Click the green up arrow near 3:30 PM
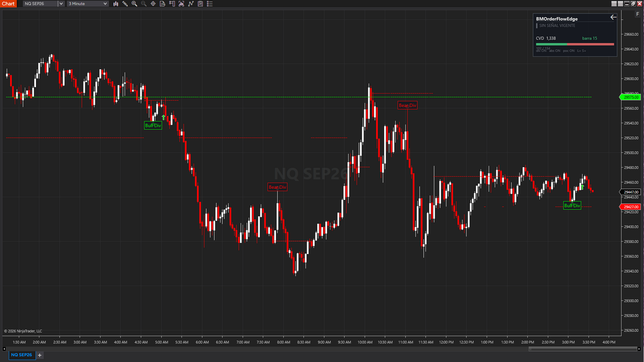 (x=583, y=186)
